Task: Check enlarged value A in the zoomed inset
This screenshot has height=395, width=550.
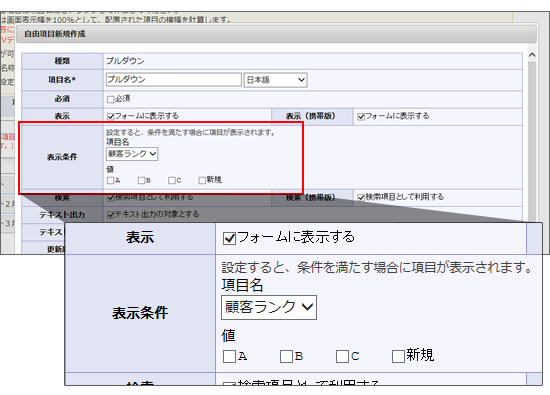Action: 229,356
